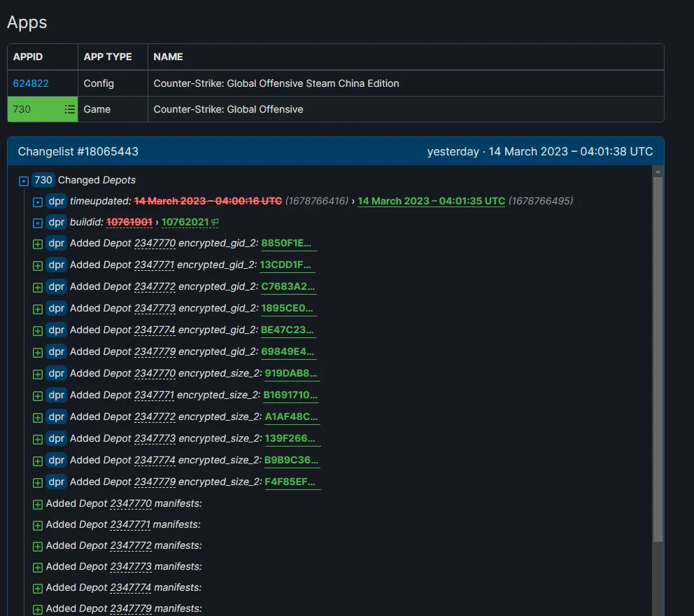The height and width of the screenshot is (616, 694).
Task: Expand Added Depot 2347771 encrypted_gid_2 row
Action: (38, 266)
